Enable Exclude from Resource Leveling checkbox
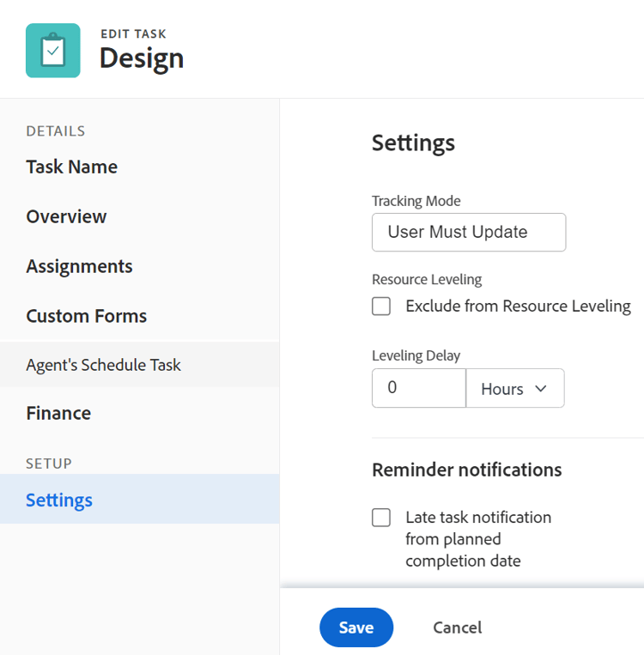Screen dimensions: 644x655 coord(381,306)
